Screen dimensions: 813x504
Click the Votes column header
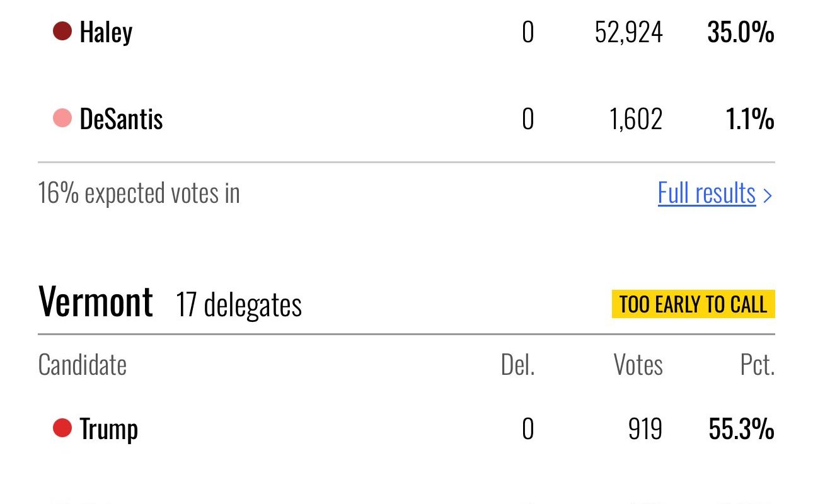pyautogui.click(x=638, y=365)
